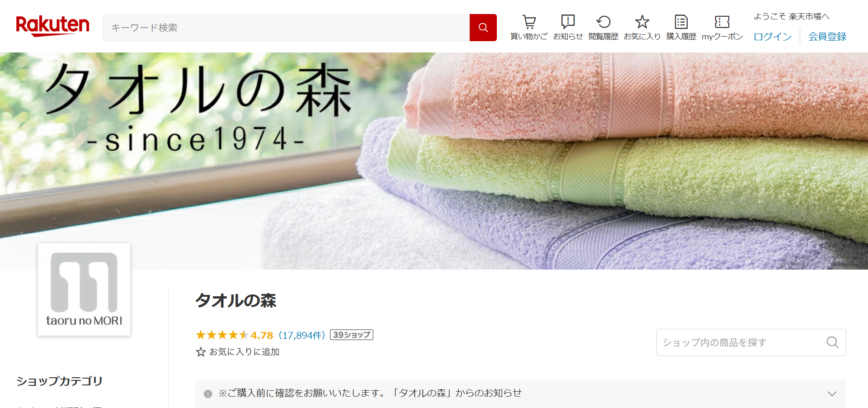Click the red keyword search icon
The width and height of the screenshot is (868, 408).
483,27
